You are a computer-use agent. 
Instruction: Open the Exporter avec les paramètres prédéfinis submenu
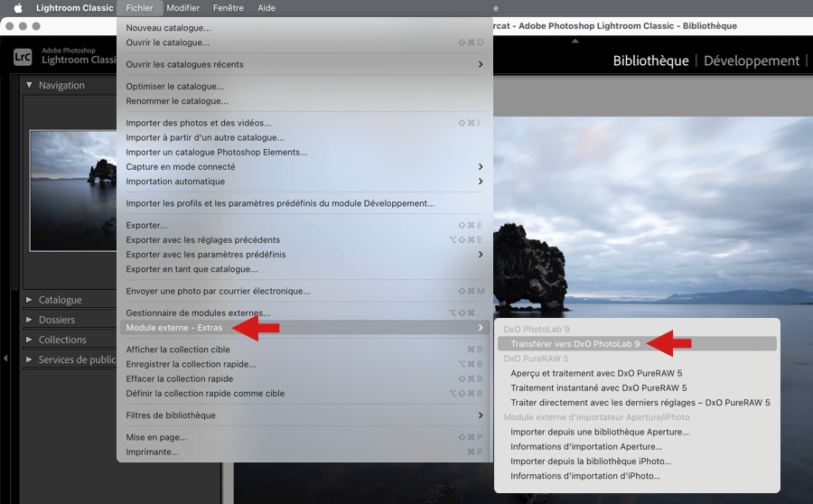point(304,255)
